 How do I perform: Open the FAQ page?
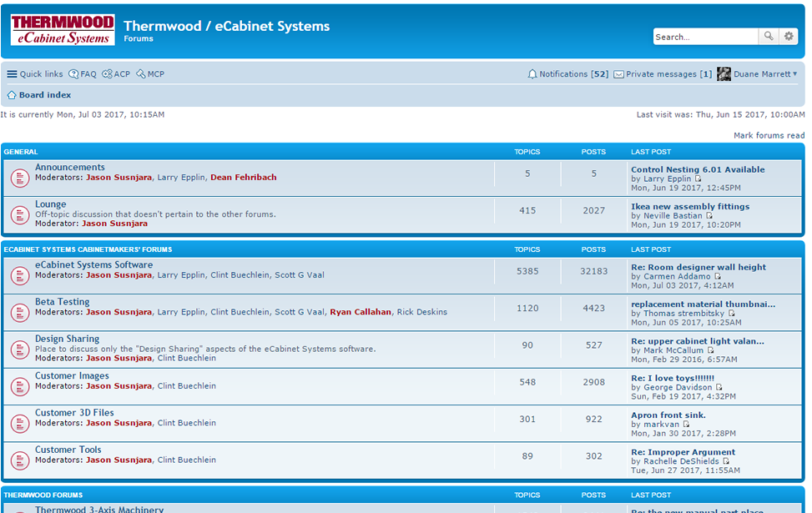83,74
